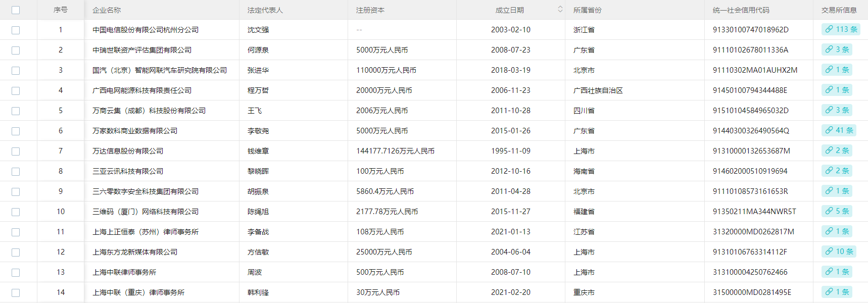The height and width of the screenshot is (303, 868).
Task: Click the 法定代表人 column header
Action: (x=265, y=10)
